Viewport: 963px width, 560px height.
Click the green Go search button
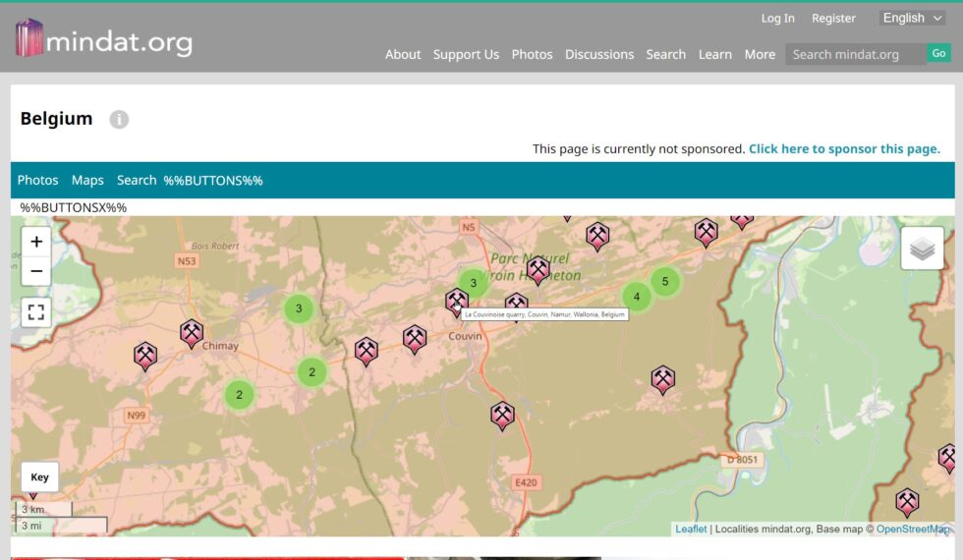938,54
